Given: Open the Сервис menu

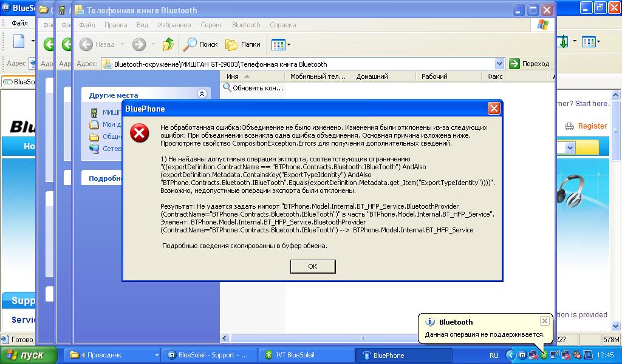Looking at the screenshot, I should click(211, 25).
